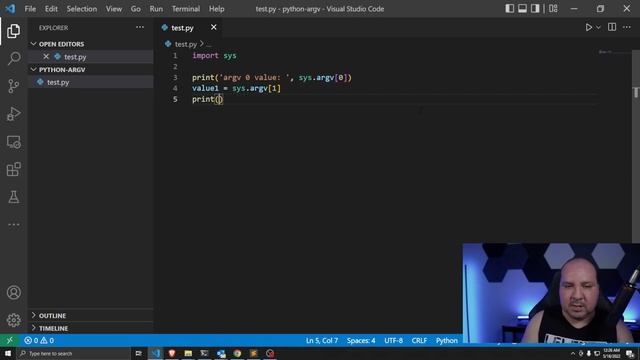Open the Manage settings gear
The image size is (640, 360).
coord(13,320)
